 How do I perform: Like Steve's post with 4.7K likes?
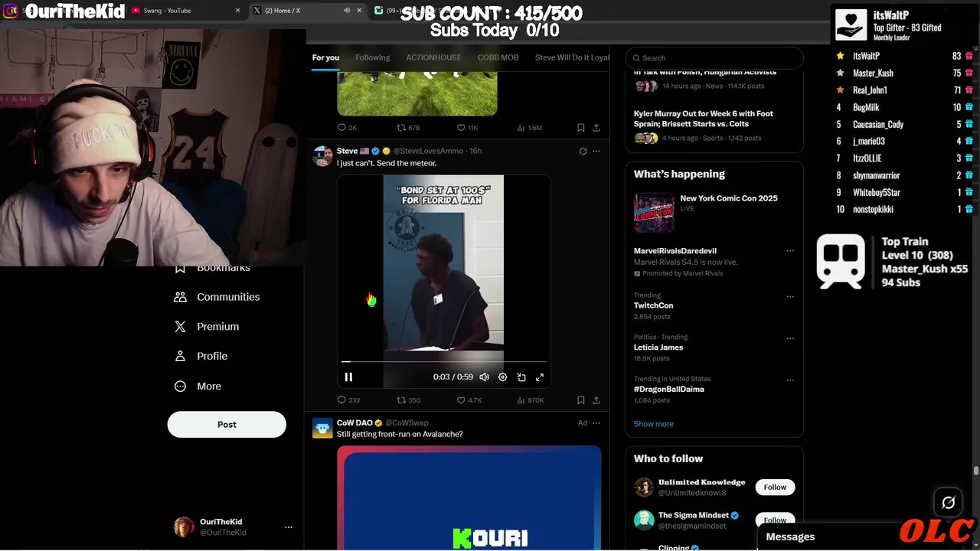point(469,399)
